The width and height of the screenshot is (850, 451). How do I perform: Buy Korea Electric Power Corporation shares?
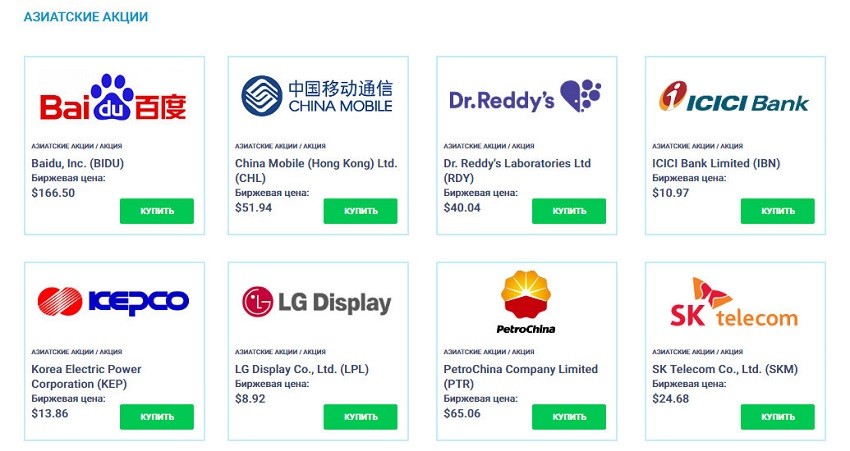click(x=157, y=417)
